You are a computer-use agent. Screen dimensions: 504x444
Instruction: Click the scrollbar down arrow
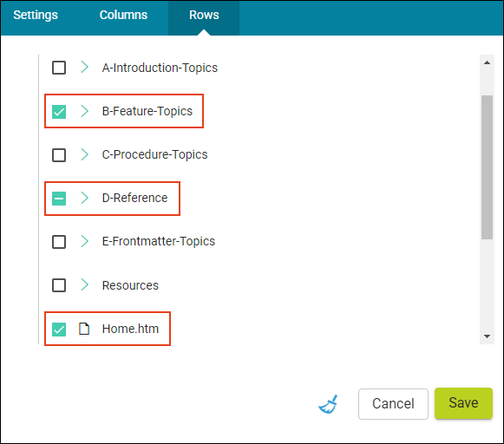(487, 336)
